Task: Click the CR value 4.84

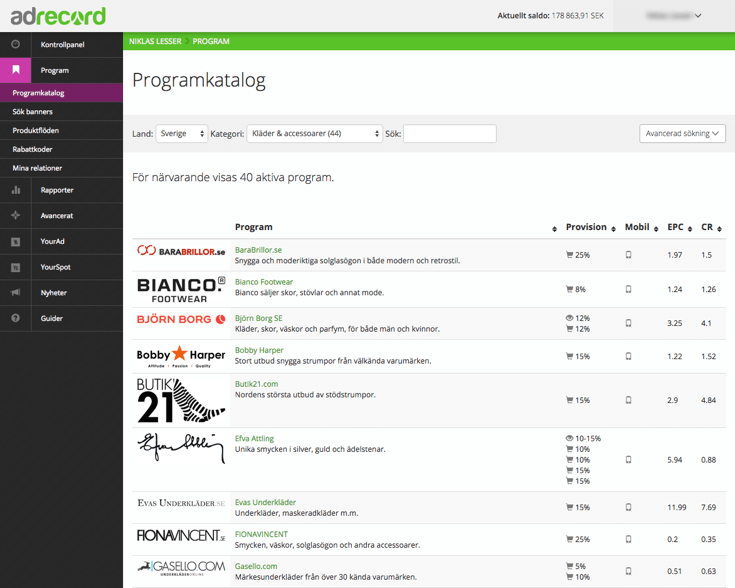Action: tap(709, 400)
